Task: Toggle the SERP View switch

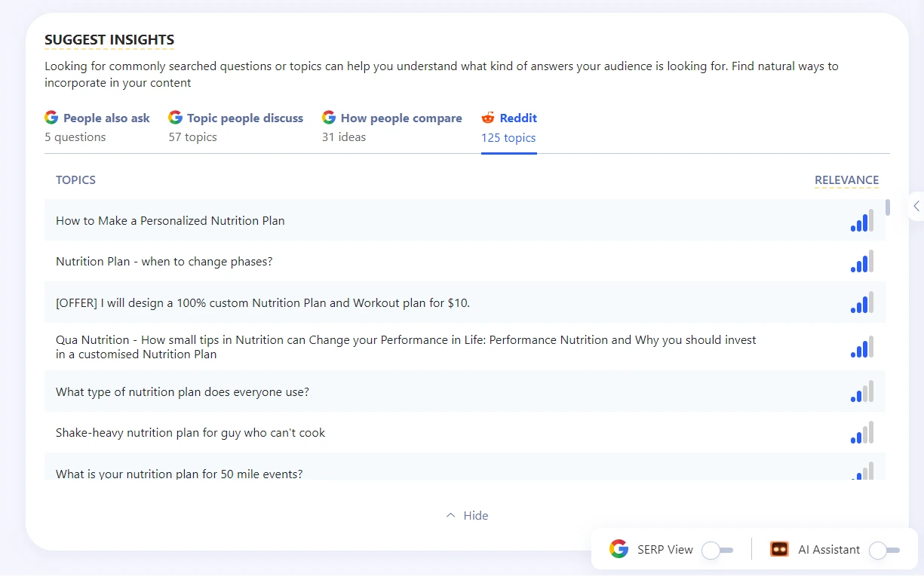Action: [717, 550]
